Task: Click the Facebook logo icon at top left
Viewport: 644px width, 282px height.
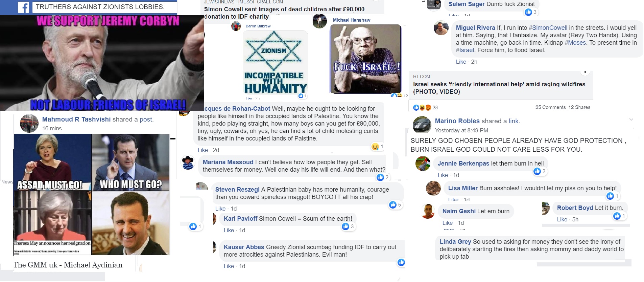Action: pyautogui.click(x=23, y=7)
